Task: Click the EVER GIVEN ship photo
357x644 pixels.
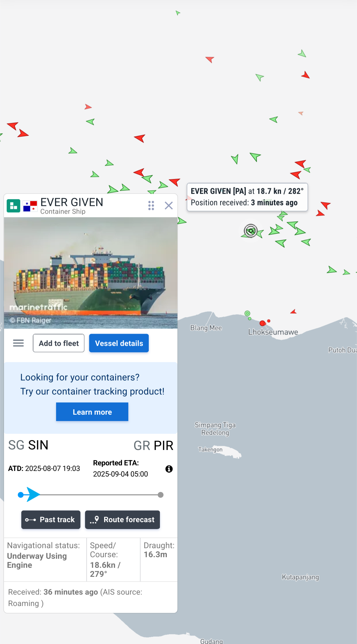Action: pos(91,273)
